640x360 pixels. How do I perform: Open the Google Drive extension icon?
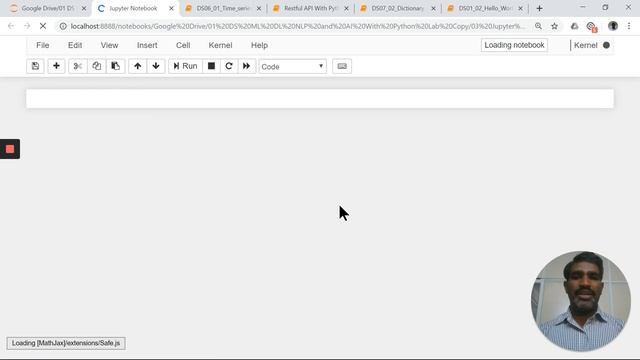tap(574, 26)
